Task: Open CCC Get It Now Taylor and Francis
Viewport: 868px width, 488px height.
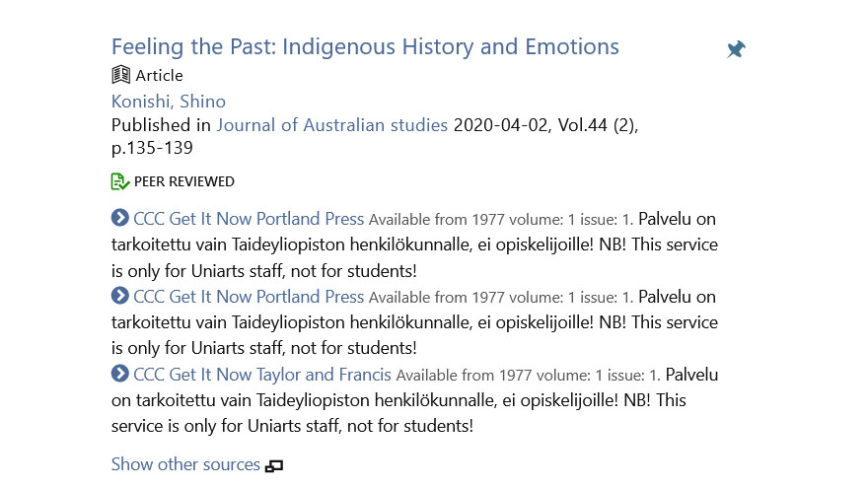Action: pyautogui.click(x=262, y=374)
